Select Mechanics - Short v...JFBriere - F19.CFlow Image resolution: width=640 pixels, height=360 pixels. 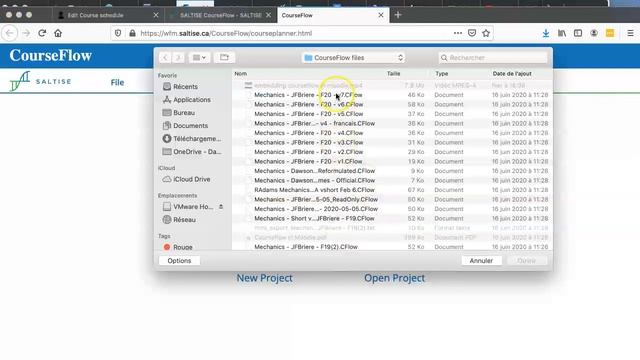(392, 218)
